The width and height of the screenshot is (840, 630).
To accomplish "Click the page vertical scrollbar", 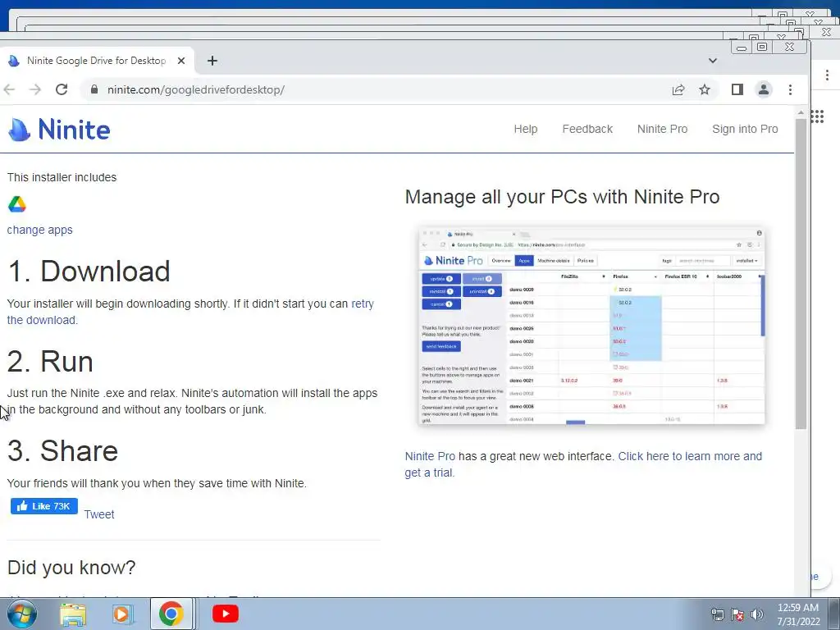I will tap(801, 274).
